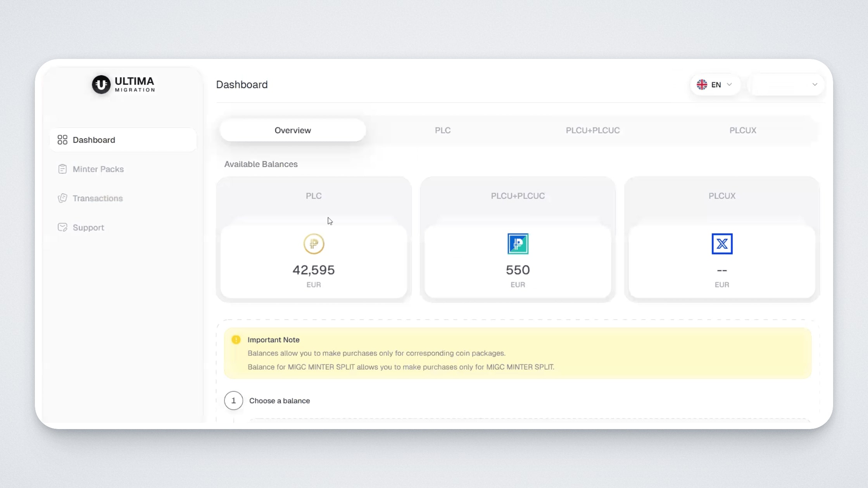The height and width of the screenshot is (488, 868).
Task: Expand the EN language dropdown
Action: [x=729, y=84]
